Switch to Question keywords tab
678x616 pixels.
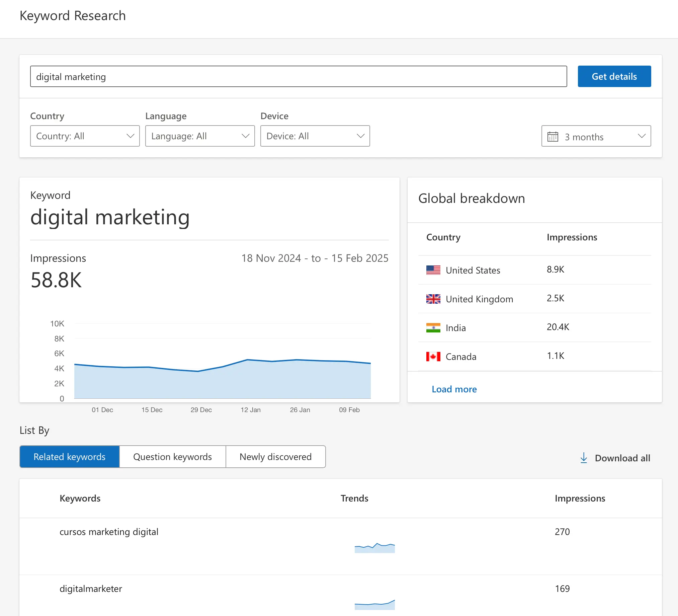click(x=172, y=457)
